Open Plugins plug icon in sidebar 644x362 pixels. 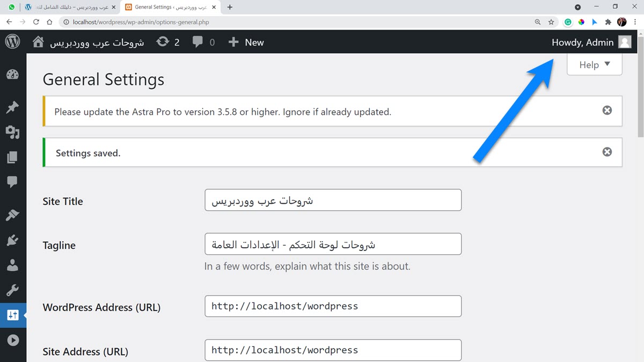(x=12, y=240)
